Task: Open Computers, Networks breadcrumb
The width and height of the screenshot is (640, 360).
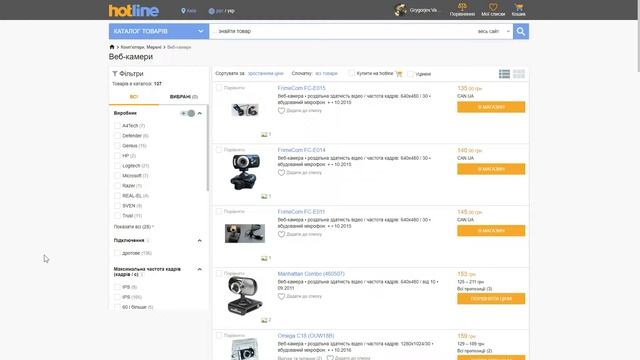Action: tap(141, 47)
